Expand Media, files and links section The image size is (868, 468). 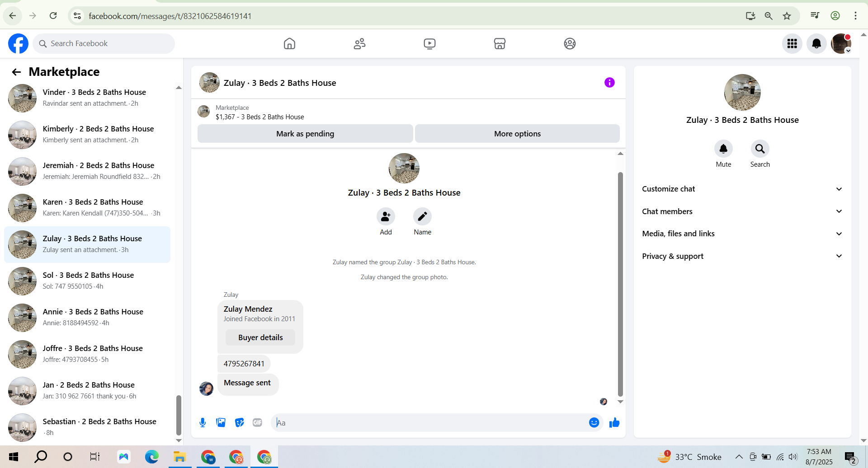point(742,234)
